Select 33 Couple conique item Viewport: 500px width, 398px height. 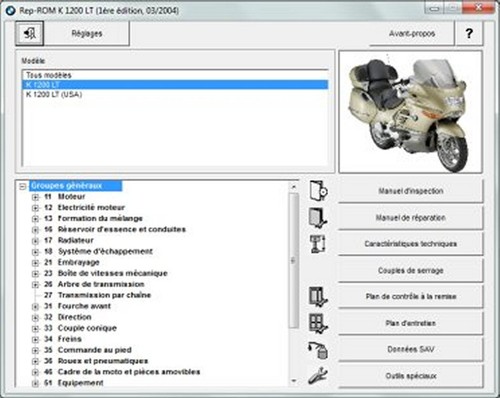[80, 328]
